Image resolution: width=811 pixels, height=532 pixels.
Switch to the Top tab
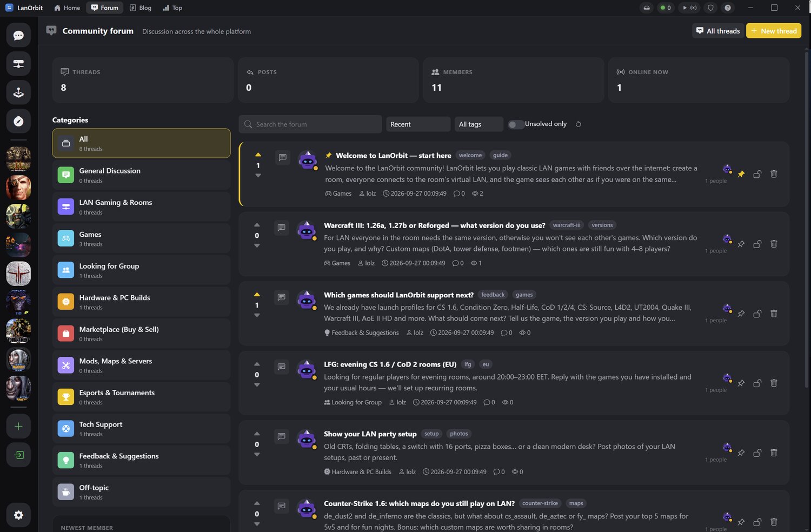(x=172, y=8)
